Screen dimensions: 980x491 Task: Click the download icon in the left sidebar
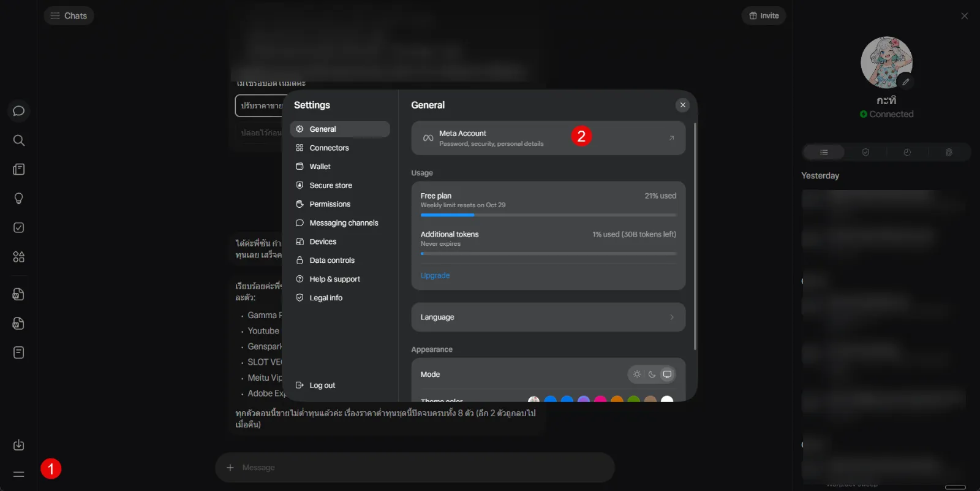click(x=18, y=445)
